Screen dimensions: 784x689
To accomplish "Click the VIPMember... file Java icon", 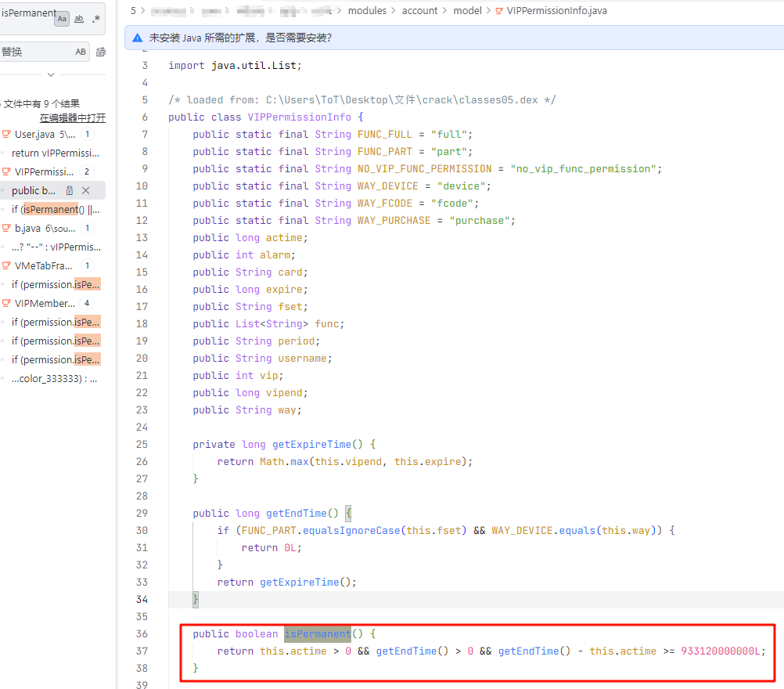I will tap(6, 303).
